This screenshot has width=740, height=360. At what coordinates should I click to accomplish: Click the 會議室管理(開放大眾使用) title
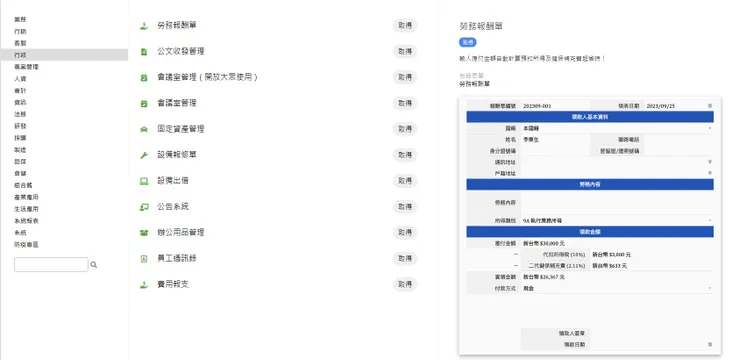click(x=208, y=77)
